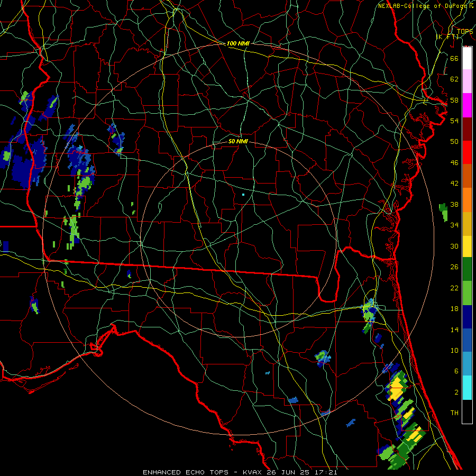The width and height of the screenshot is (476, 476).
Task: Select the cyan legend swatch
Action: coord(467,388)
